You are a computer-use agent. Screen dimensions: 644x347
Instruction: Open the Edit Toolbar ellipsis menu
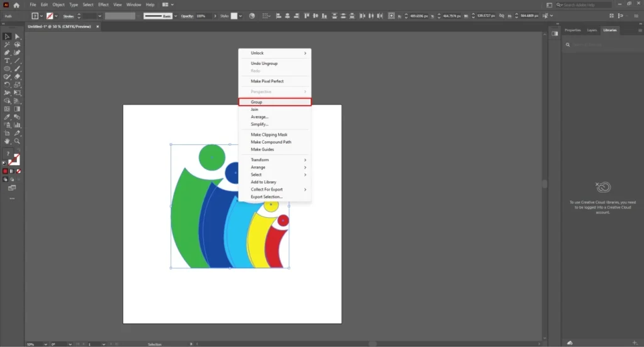click(x=12, y=198)
